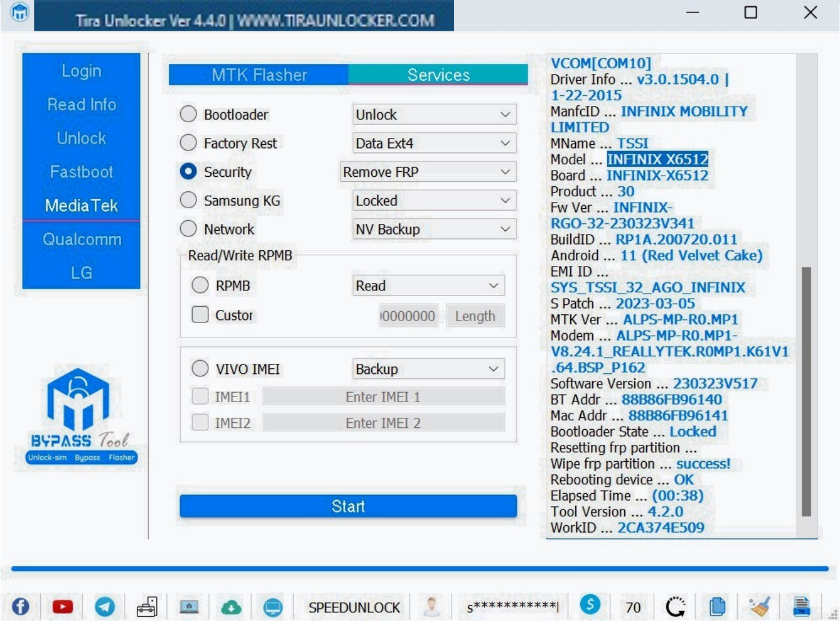Click the SPEEDUNLOCK username label
This screenshot has width=840, height=621.
click(x=354, y=607)
